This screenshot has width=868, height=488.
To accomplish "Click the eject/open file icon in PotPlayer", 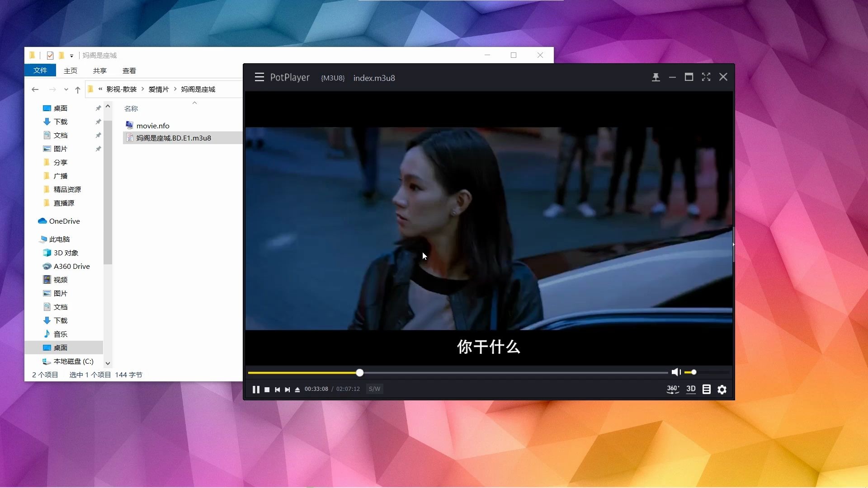I will 297,389.
